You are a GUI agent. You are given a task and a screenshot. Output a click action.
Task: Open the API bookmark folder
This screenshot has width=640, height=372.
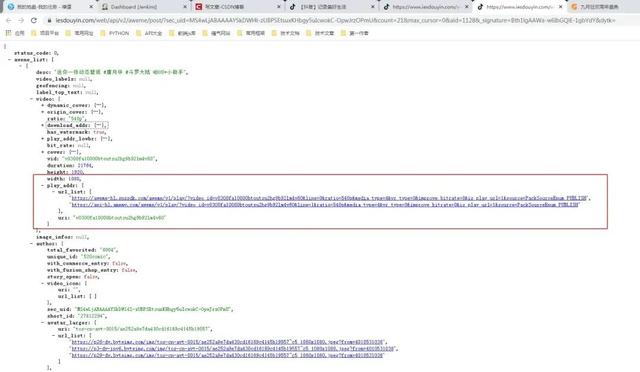click(x=149, y=33)
